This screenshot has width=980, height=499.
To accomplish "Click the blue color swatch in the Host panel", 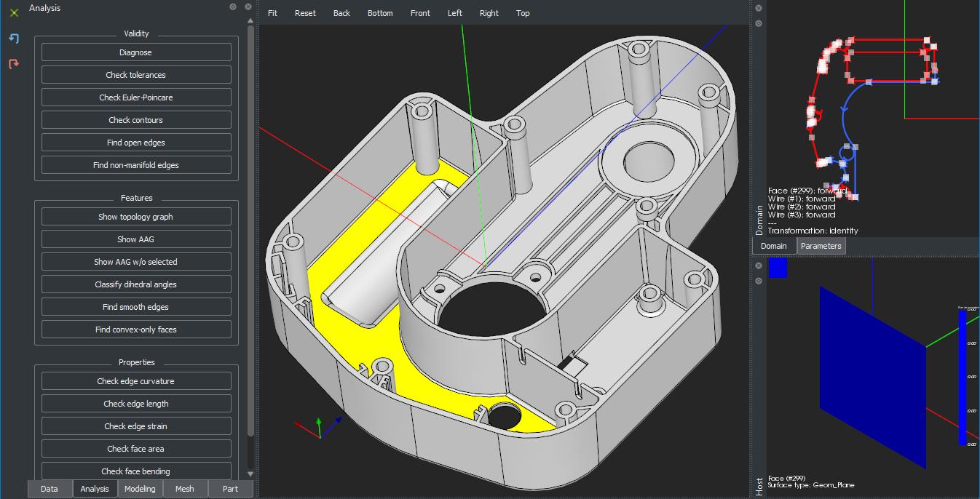I will coord(778,268).
